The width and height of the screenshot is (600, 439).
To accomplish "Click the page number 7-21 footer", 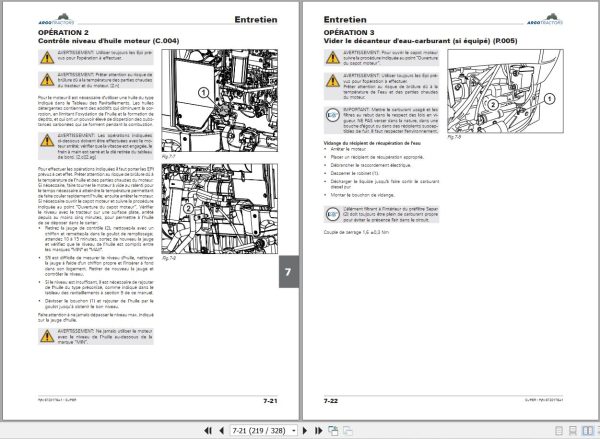I will pos(270,401).
